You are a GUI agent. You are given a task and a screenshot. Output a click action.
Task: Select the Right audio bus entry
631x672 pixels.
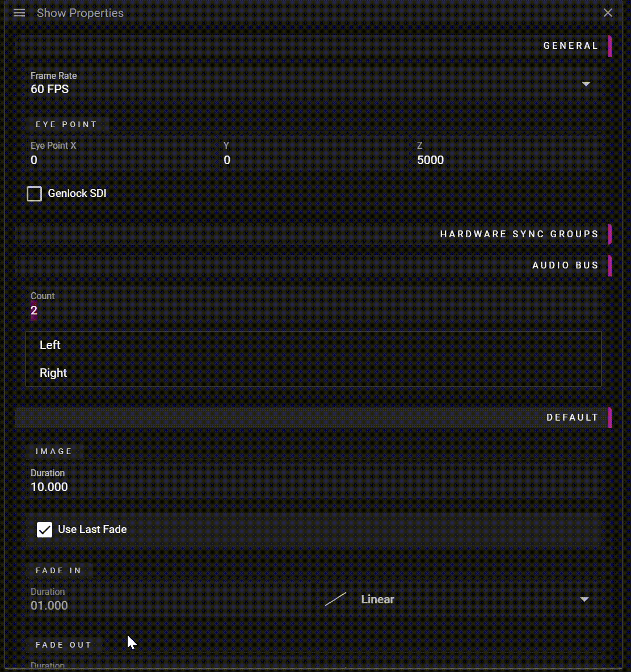click(x=313, y=373)
